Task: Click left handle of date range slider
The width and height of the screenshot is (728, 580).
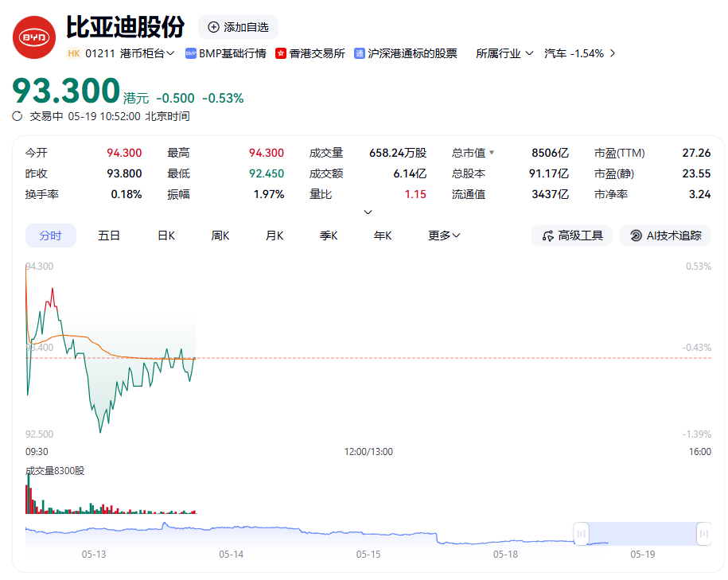Action: click(x=581, y=534)
